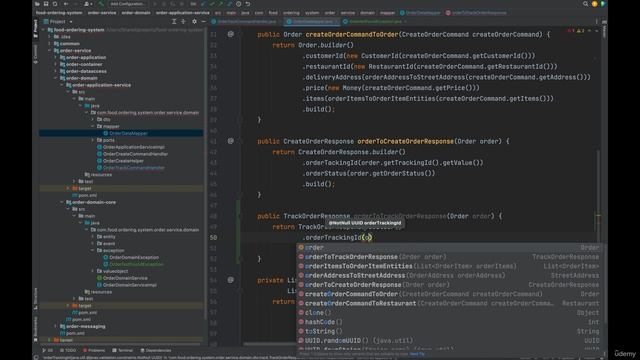640x360 pixels.
Task: Collapse the order-domain module
Action: click(x=56, y=78)
